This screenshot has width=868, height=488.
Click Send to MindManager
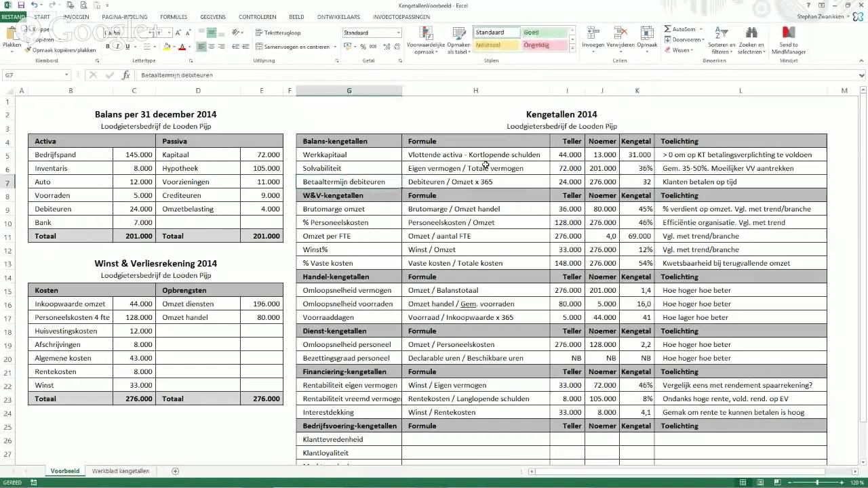click(x=789, y=41)
